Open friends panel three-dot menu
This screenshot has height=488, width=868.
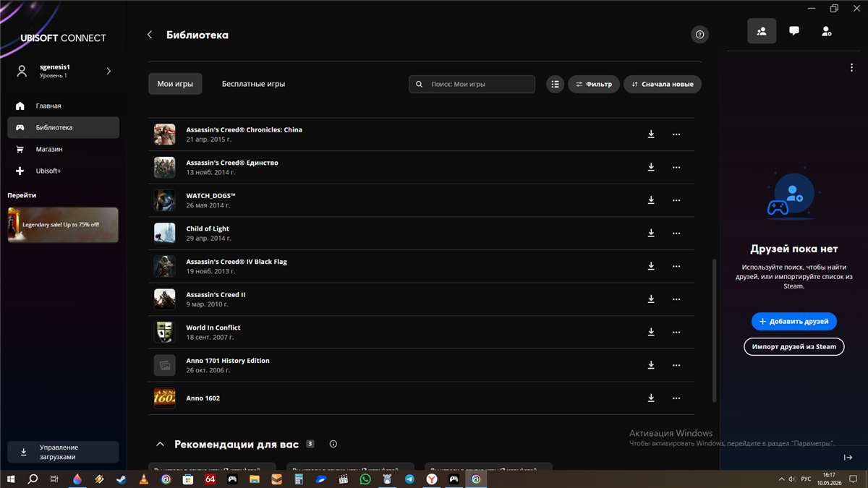(852, 67)
